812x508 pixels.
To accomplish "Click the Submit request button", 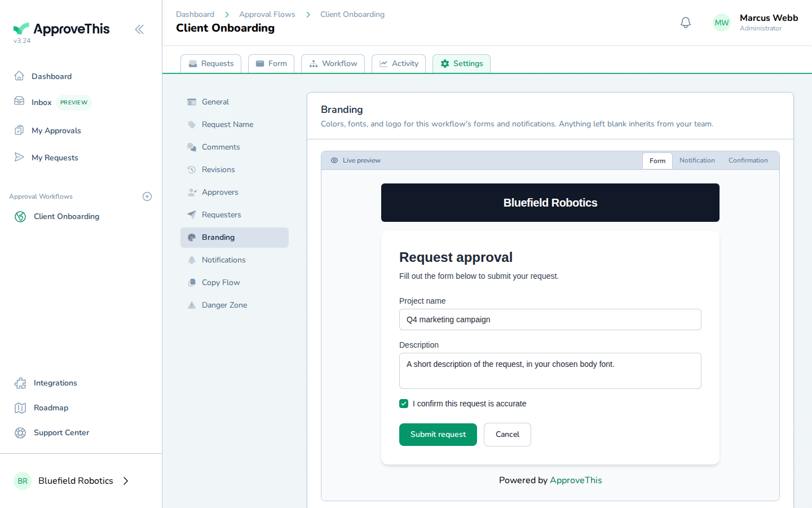I will pos(438,435).
